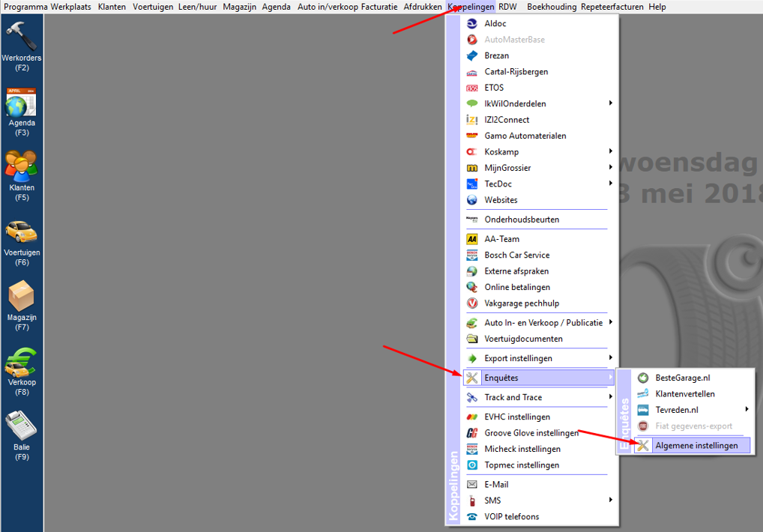Open the Facturatie menu
Screen dimensions: 763x532
click(379, 7)
